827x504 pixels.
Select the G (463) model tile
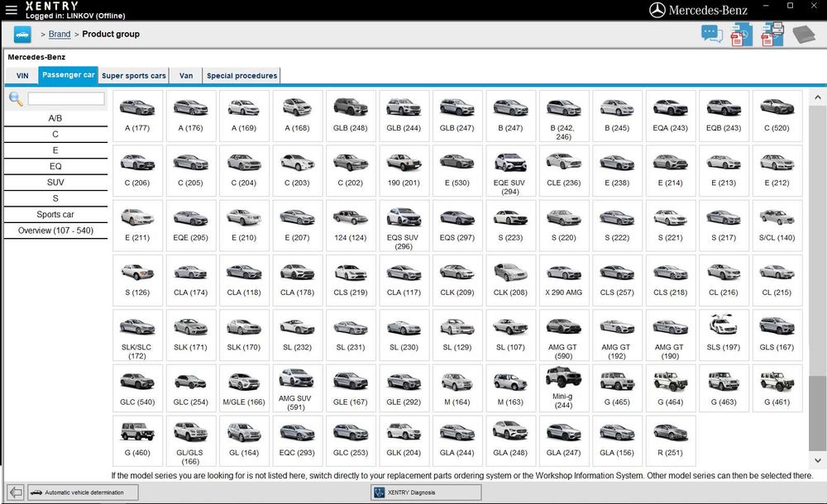(x=723, y=388)
